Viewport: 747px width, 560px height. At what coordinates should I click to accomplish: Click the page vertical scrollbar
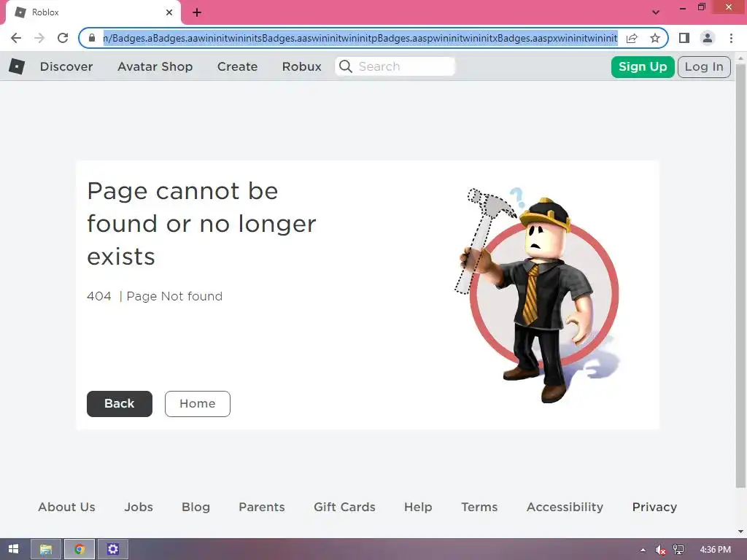(740, 275)
